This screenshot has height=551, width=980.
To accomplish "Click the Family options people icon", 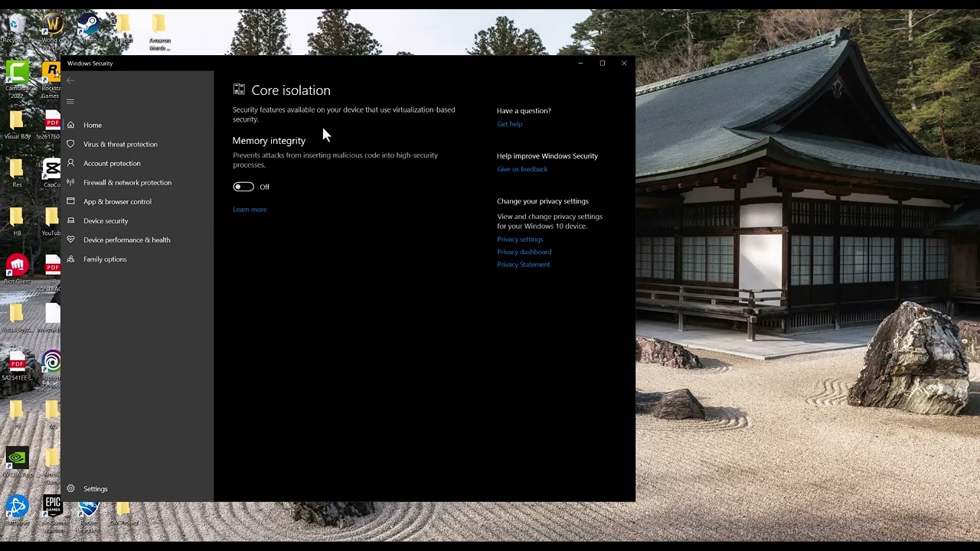I will (70, 259).
